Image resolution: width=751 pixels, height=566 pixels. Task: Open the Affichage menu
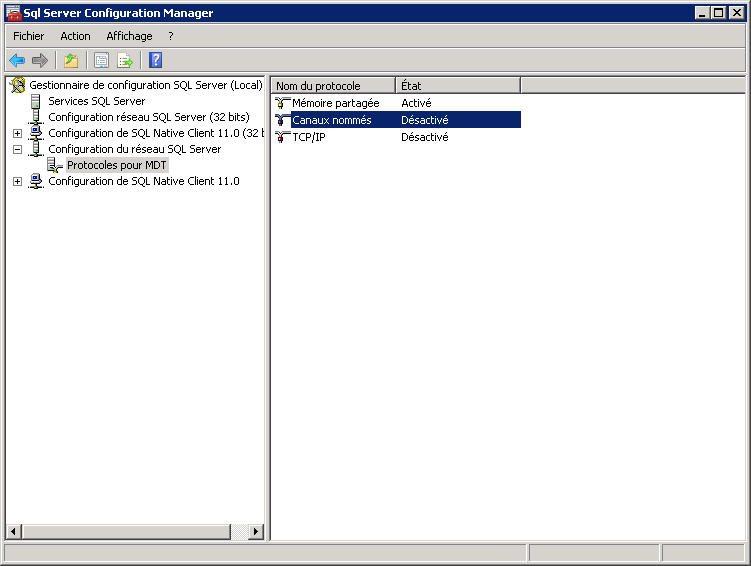click(129, 36)
